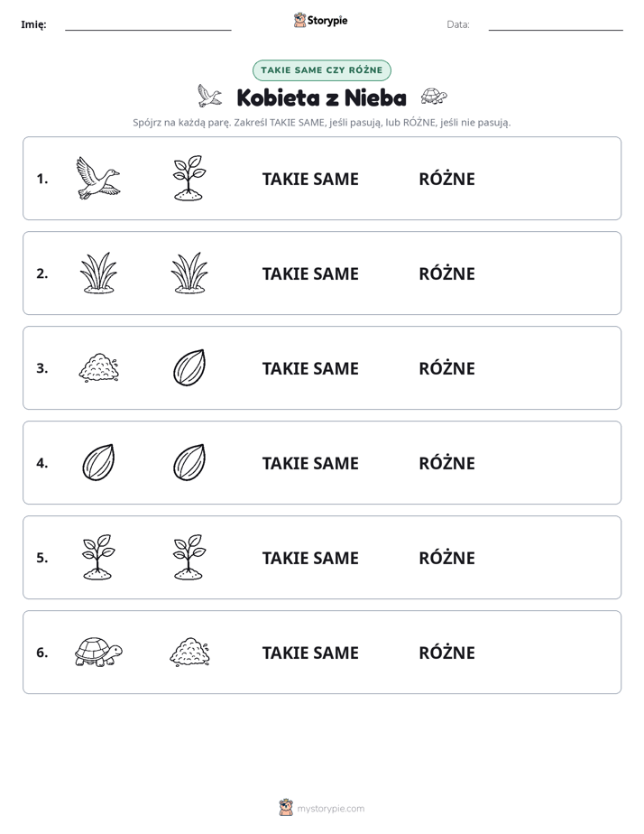Click the TAKIE SAME CZY RÓŻNE badge
Screen dimensions: 644x834
322,70
